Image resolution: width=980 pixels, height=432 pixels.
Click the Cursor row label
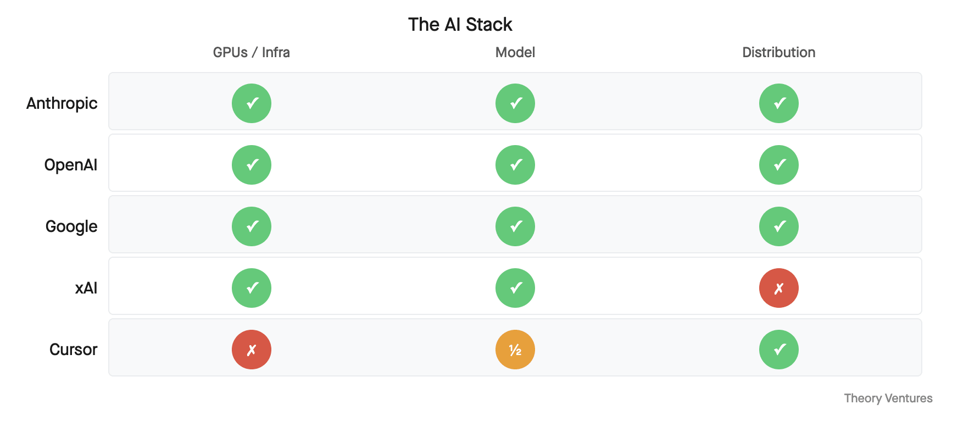tap(73, 350)
